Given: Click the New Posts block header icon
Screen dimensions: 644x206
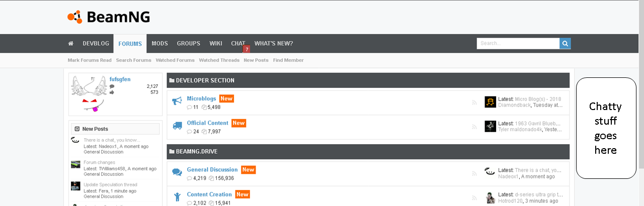Looking at the screenshot, I should (x=76, y=129).
